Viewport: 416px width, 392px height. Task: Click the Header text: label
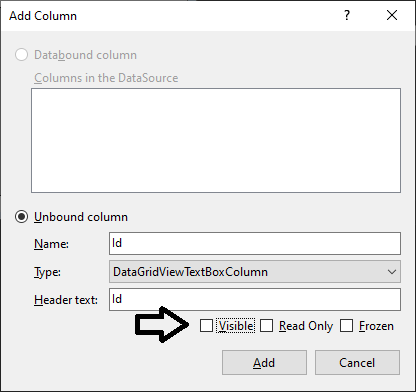click(x=66, y=300)
